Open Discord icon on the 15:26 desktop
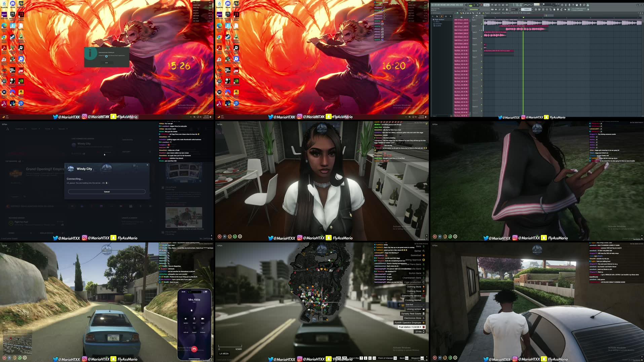Viewport: 644px width, 362px height. (12, 4)
